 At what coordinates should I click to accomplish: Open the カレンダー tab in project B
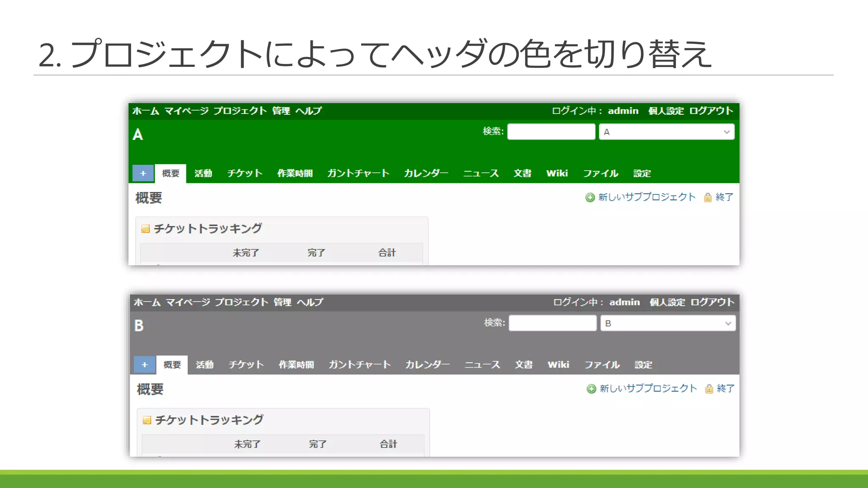(x=427, y=365)
